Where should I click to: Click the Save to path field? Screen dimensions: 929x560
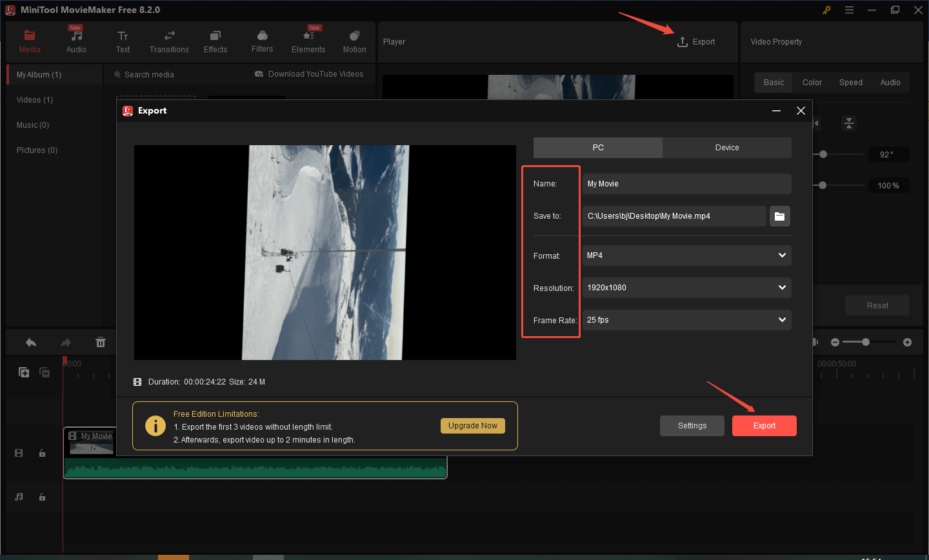tap(674, 216)
